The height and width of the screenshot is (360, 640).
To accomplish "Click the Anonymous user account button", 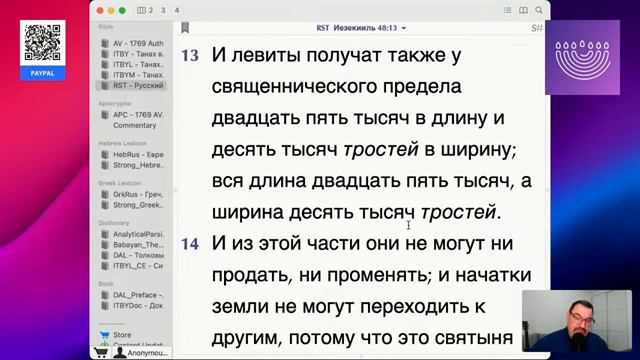I will (142, 353).
